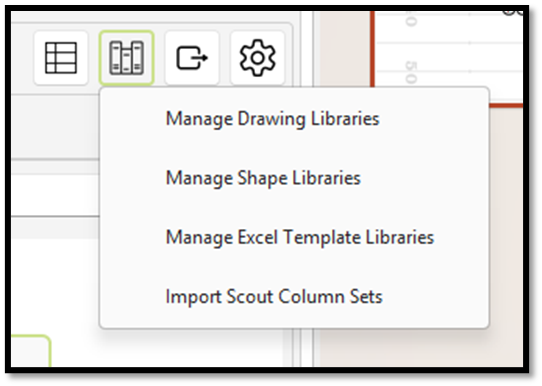The width and height of the screenshot is (542, 386).
Task: Click the 0 axis label at top
Action: pyautogui.click(x=410, y=21)
